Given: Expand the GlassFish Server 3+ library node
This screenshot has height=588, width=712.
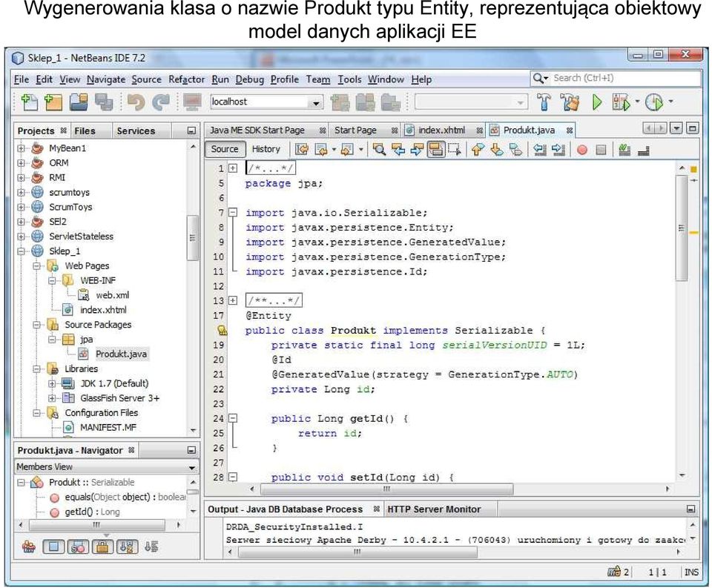Looking at the screenshot, I should [52, 398].
